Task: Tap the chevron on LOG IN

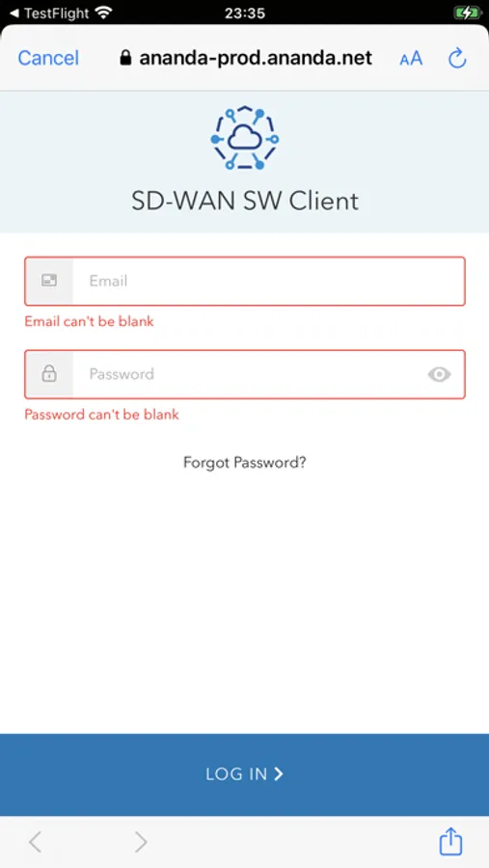Action: coord(279,773)
